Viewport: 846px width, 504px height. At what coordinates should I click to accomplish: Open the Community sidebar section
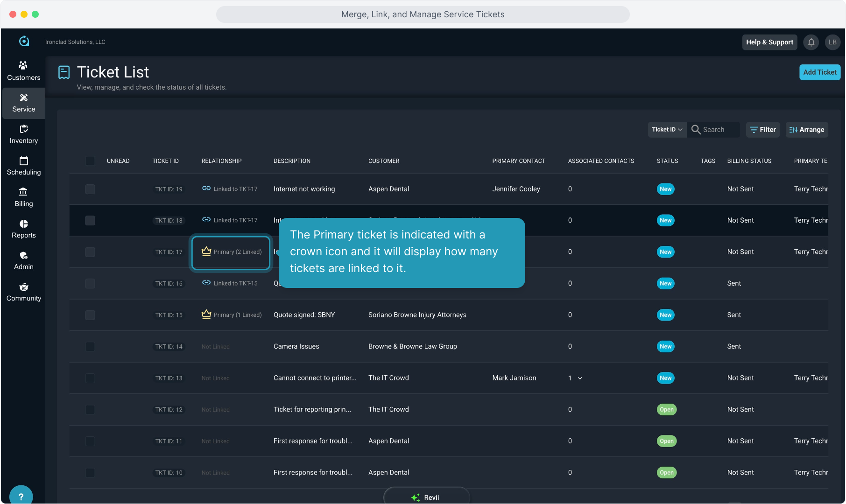point(23,292)
